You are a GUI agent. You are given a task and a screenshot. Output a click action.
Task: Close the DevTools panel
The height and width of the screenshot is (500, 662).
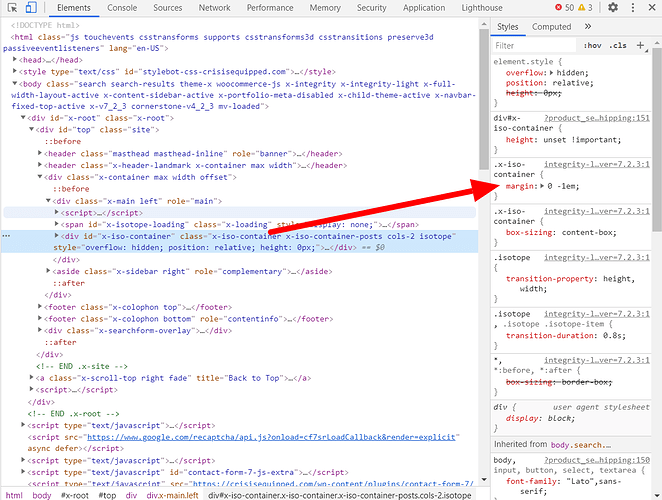click(x=651, y=8)
